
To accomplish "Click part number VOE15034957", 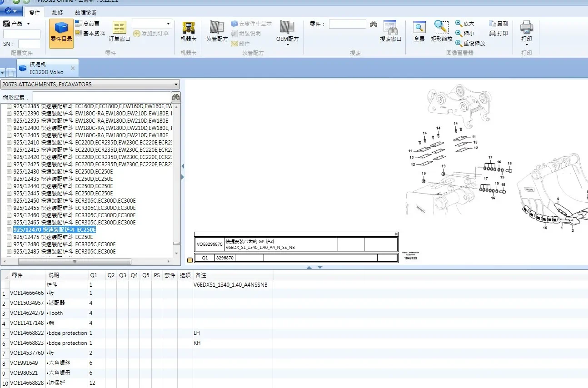I will (x=27, y=303).
